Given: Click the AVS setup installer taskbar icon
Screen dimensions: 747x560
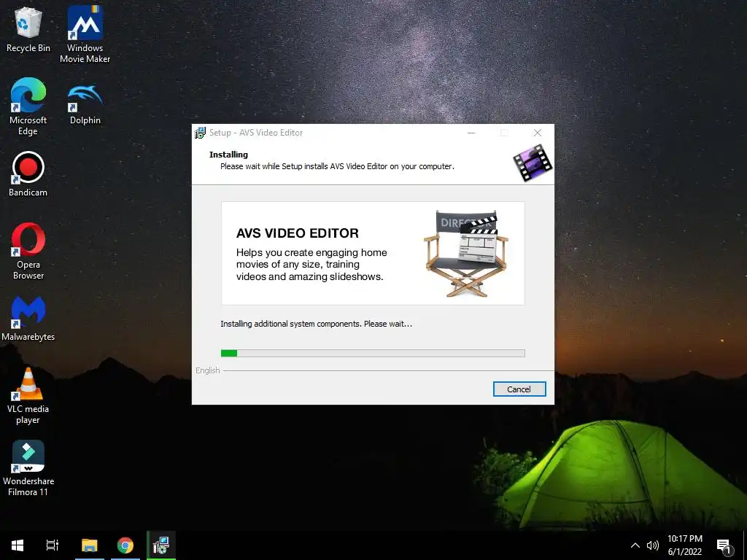Looking at the screenshot, I should coord(161,545).
